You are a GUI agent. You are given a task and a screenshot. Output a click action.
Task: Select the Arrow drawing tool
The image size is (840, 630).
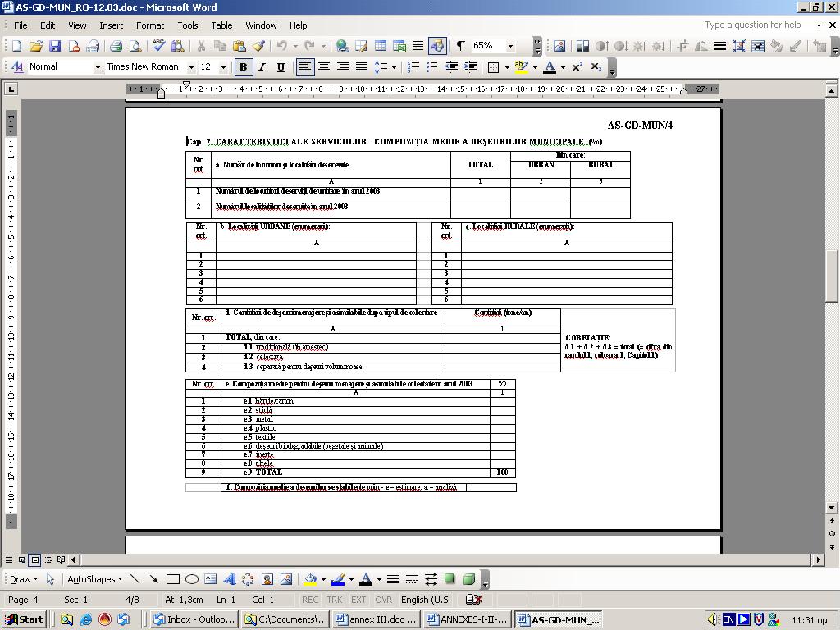[153, 579]
